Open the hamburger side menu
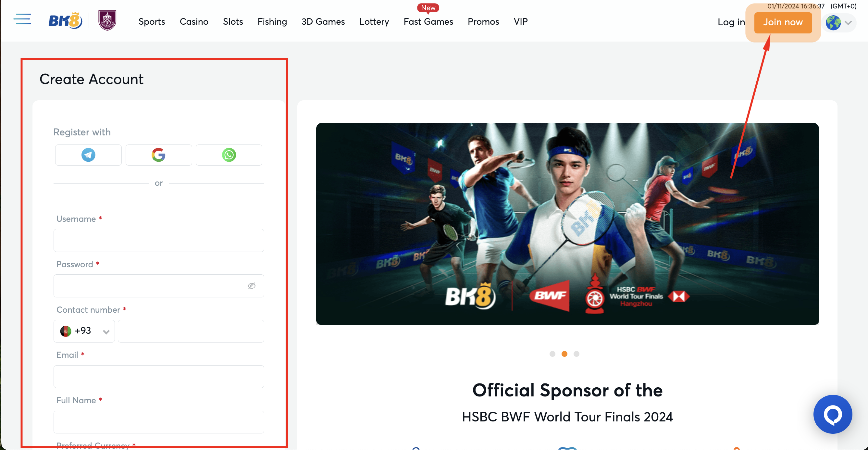 (x=22, y=19)
